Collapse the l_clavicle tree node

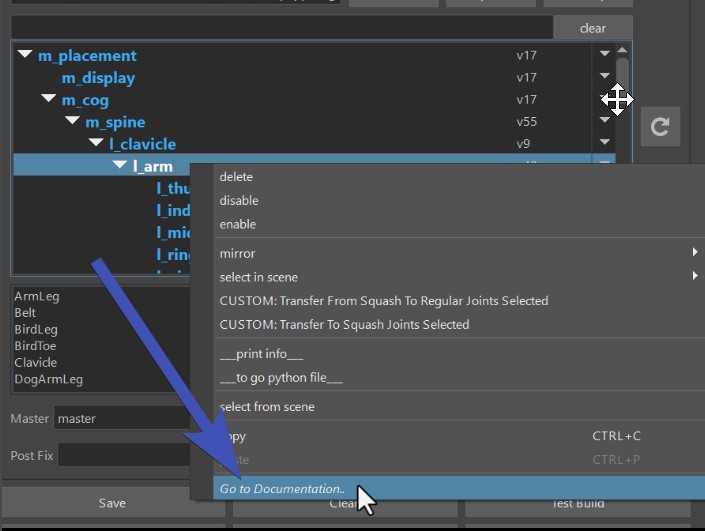coord(96,143)
